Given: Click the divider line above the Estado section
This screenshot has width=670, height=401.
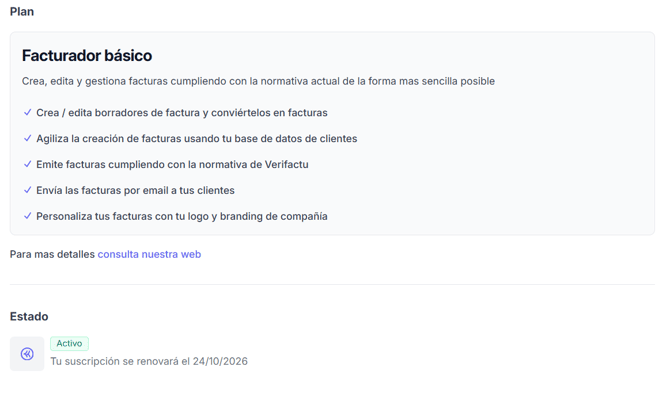Looking at the screenshot, I should pos(332,285).
